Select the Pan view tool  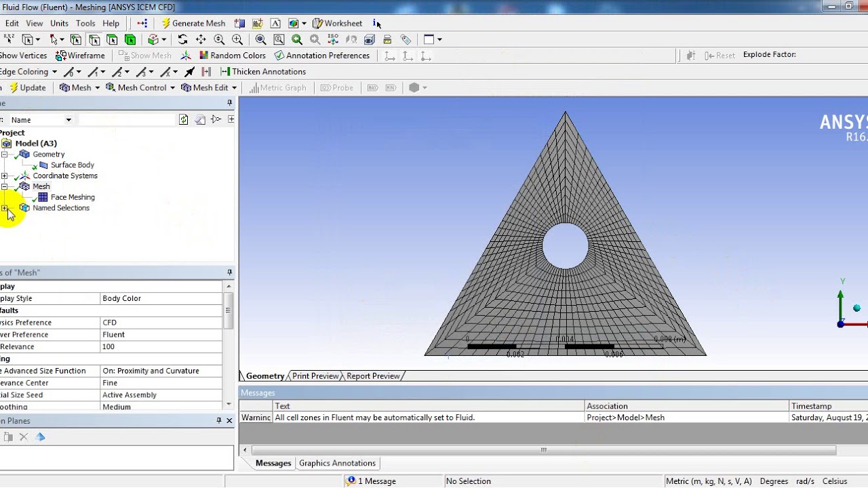point(201,39)
